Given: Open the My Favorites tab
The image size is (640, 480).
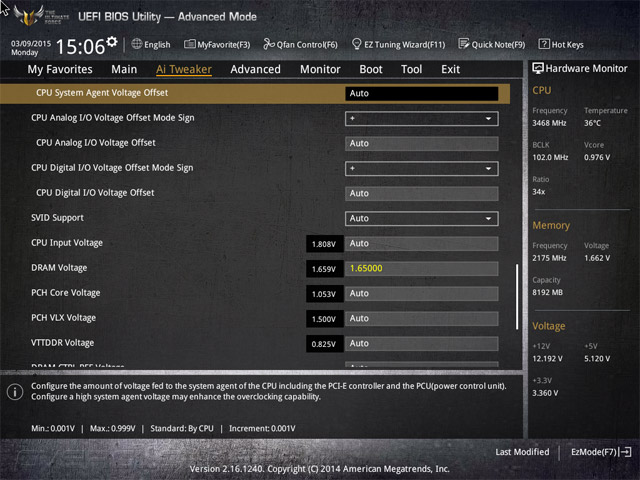Looking at the screenshot, I should (x=60, y=69).
